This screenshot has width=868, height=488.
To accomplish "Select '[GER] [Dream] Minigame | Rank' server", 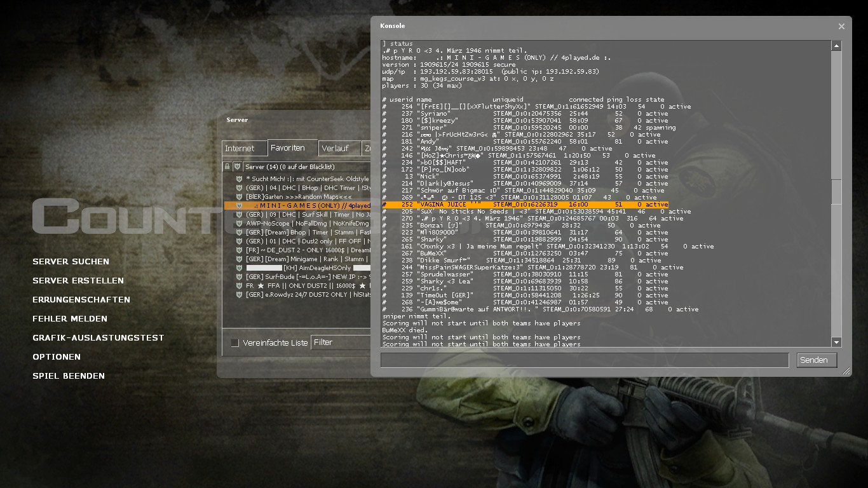I will tap(297, 259).
